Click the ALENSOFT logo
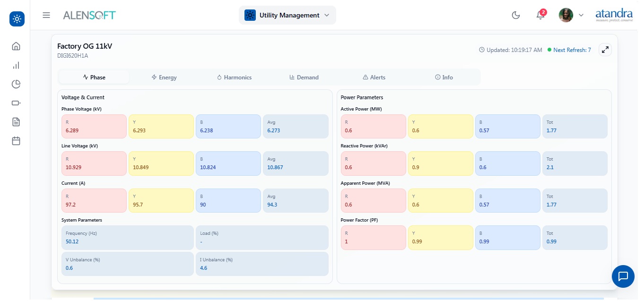The height and width of the screenshot is (301, 644). pos(89,15)
